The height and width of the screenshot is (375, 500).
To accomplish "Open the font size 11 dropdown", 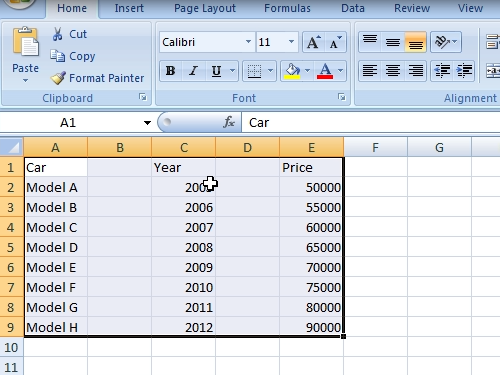I will pos(291,42).
